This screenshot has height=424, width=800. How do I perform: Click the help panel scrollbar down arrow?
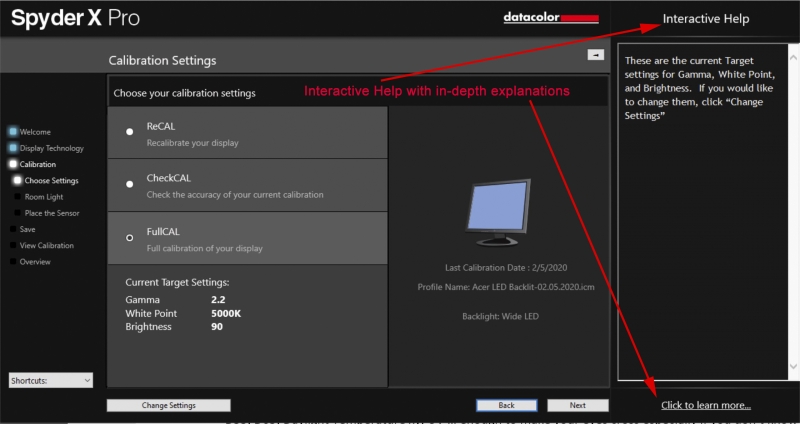tap(793, 366)
